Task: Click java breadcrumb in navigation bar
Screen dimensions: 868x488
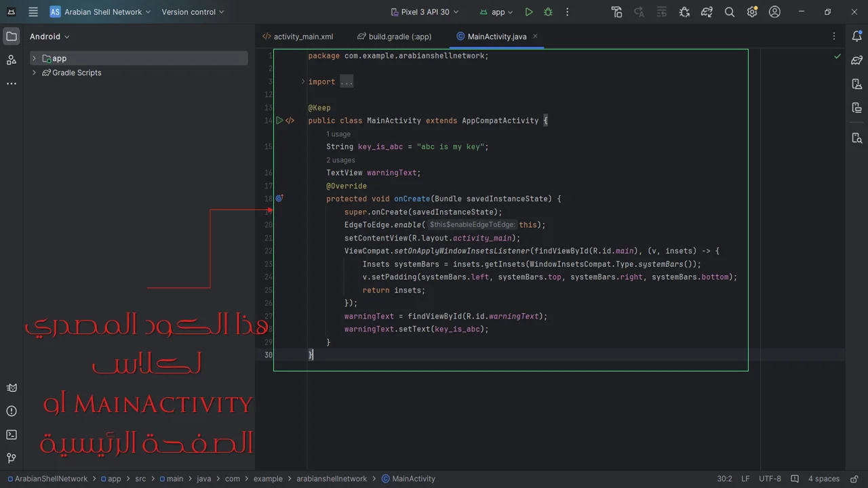Action: click(204, 479)
